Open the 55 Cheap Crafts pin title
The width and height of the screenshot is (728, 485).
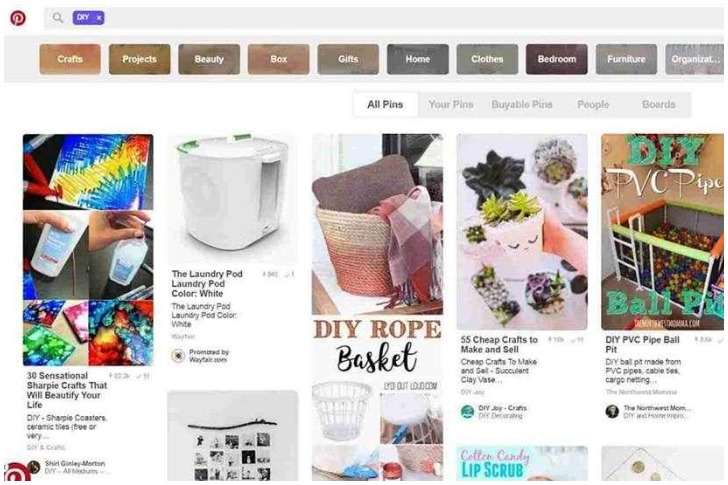click(x=499, y=344)
